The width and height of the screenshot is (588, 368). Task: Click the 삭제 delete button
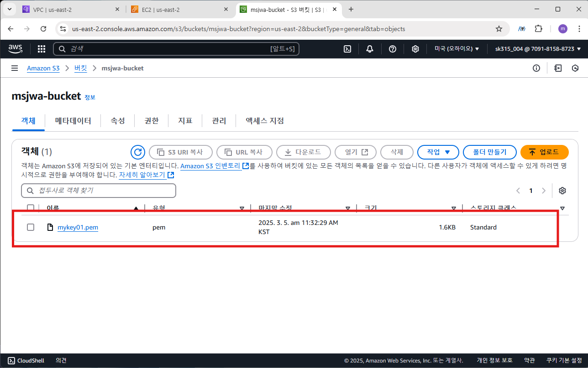pos(397,152)
